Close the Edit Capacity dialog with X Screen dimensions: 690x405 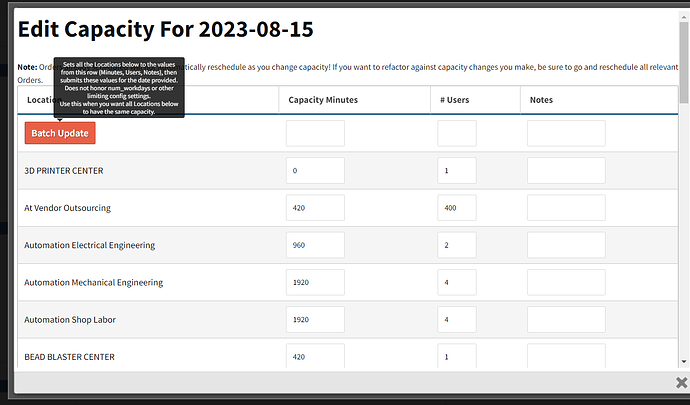pos(682,383)
